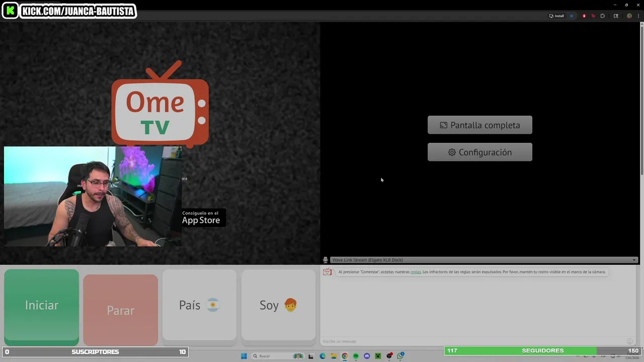Viewport: 644px width, 362px height.
Task: Open Spotify from taskbar
Action: tap(356, 356)
